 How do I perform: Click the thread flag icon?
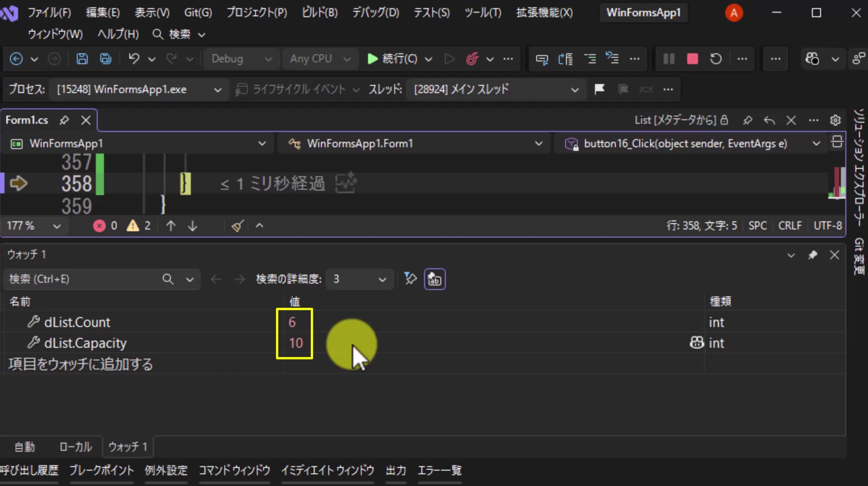pos(599,89)
